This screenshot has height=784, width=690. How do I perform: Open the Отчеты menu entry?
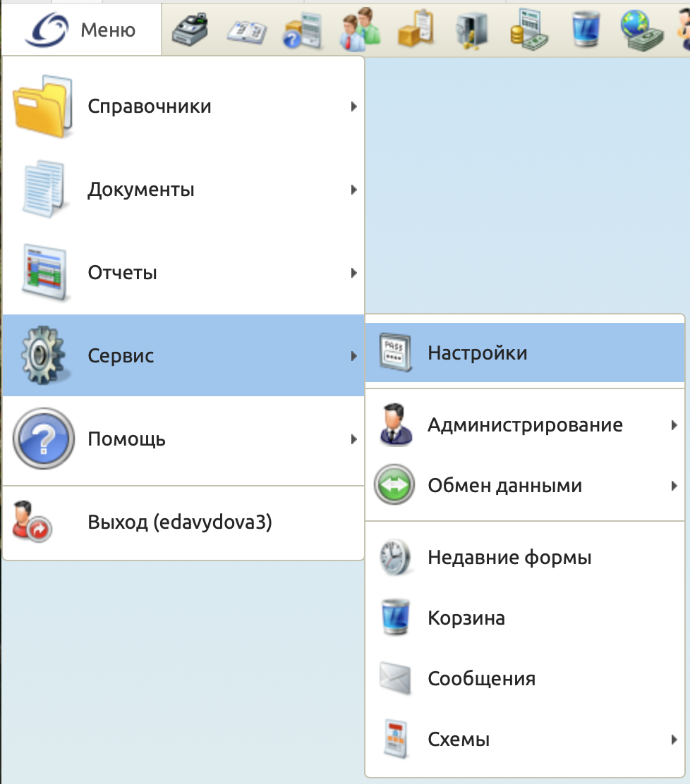point(123,273)
